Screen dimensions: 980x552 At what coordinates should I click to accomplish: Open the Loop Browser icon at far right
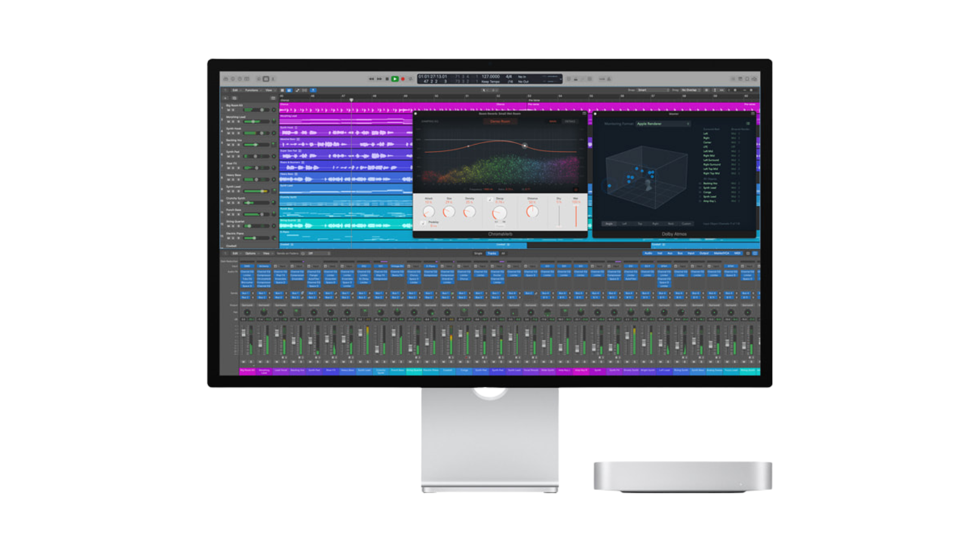click(x=747, y=79)
